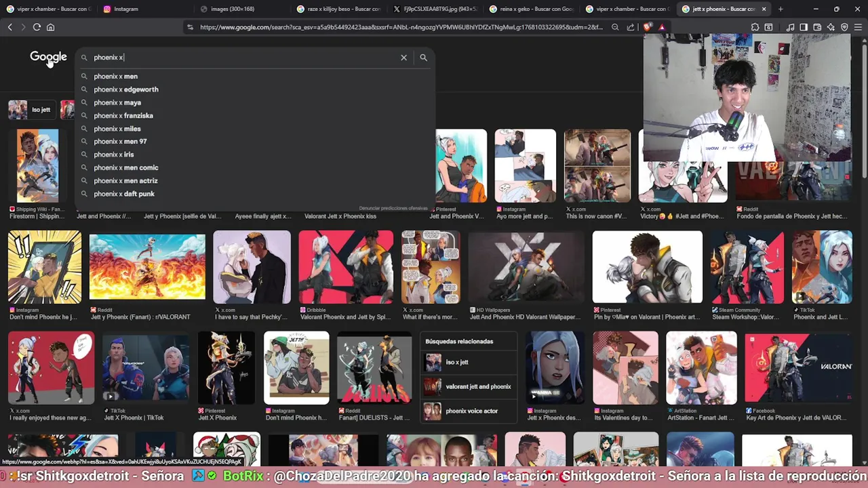Open Don't mind Phoenix he Instagram image
The height and width of the screenshot is (488, 868).
pyautogui.click(x=45, y=266)
